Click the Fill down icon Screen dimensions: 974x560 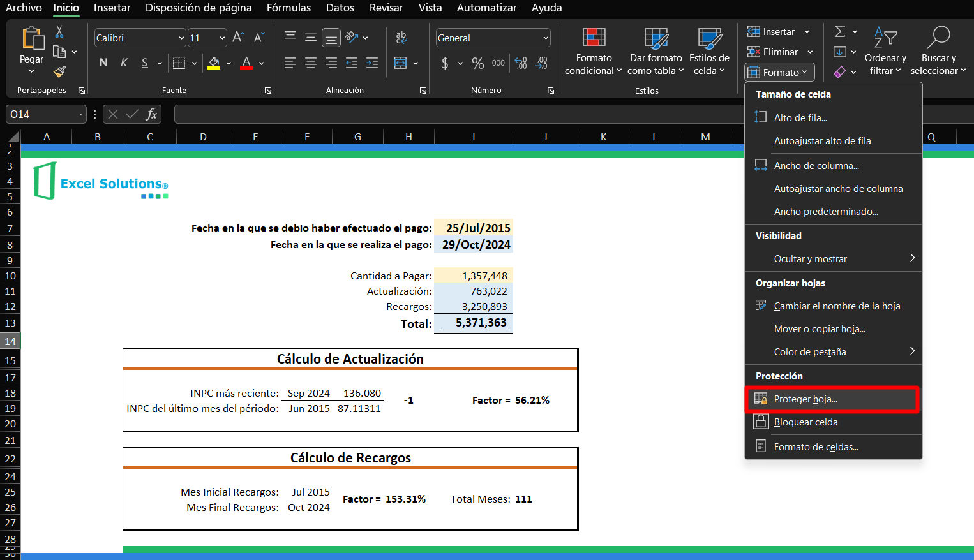coord(841,52)
